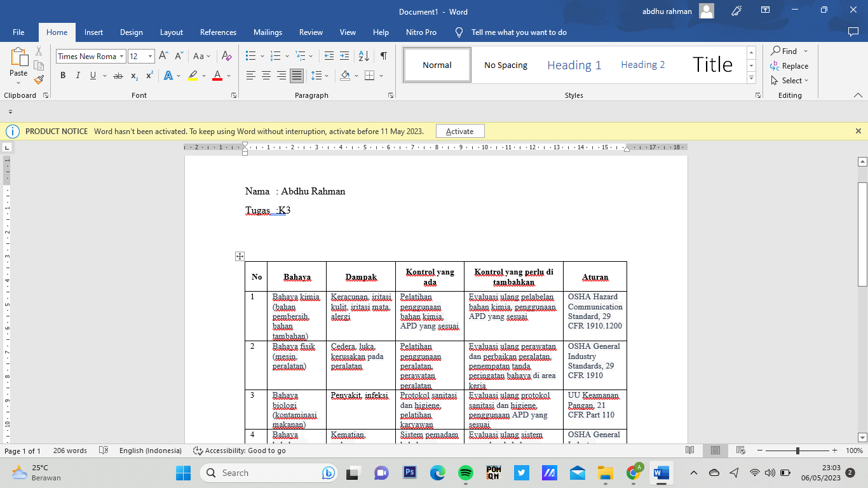Align text to the right
This screenshot has height=488, width=868.
[x=281, y=76]
